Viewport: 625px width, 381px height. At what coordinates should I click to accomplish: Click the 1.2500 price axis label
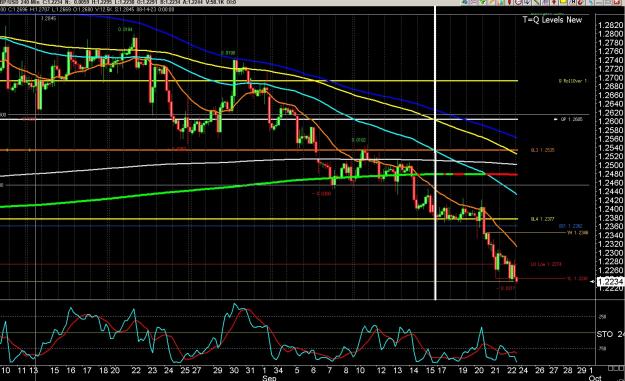611,165
